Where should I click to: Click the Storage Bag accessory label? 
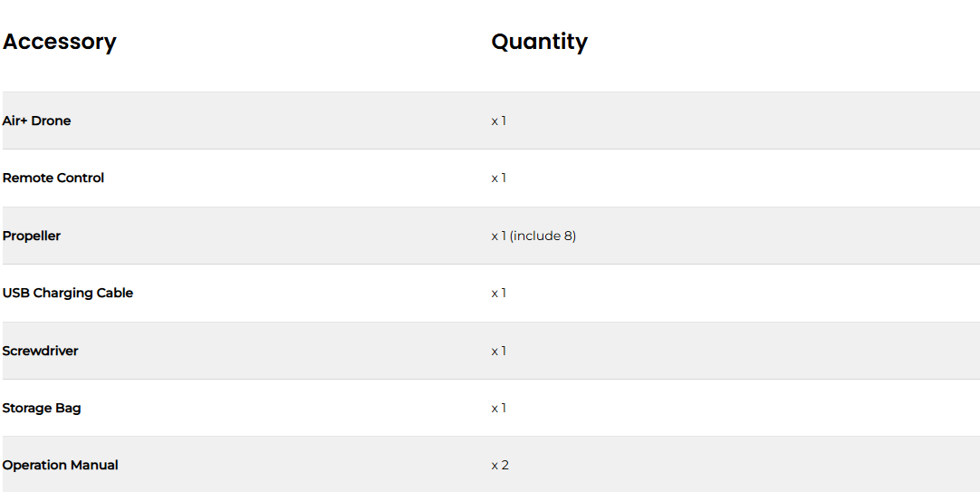point(42,408)
